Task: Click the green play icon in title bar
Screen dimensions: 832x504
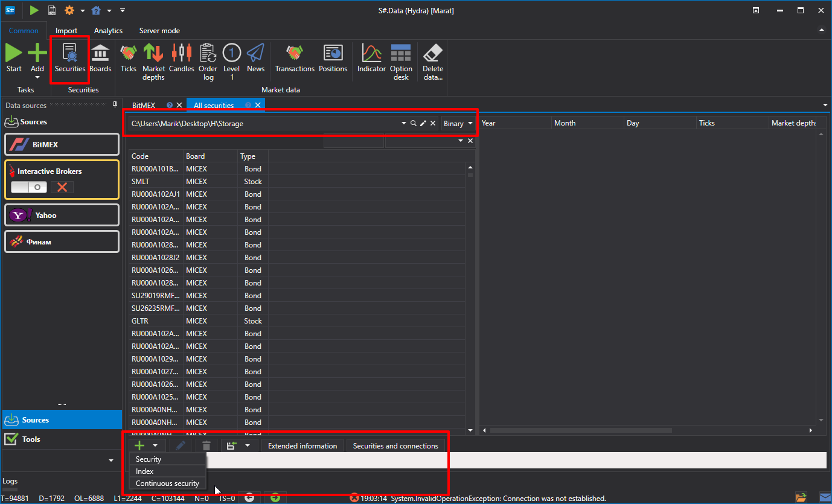Action: point(34,10)
